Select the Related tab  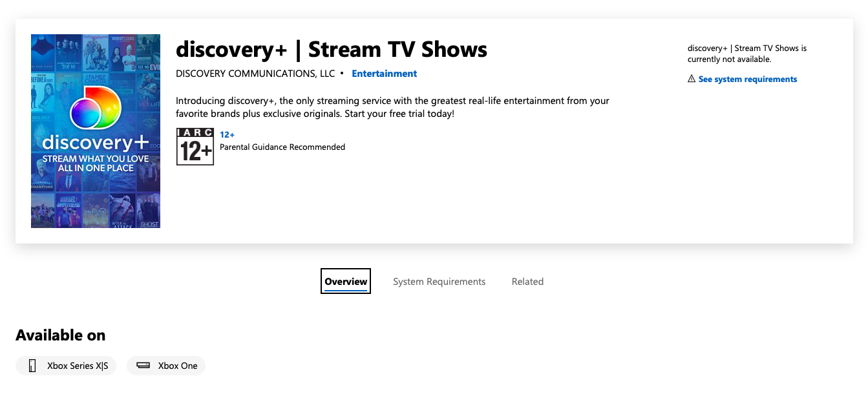(527, 282)
